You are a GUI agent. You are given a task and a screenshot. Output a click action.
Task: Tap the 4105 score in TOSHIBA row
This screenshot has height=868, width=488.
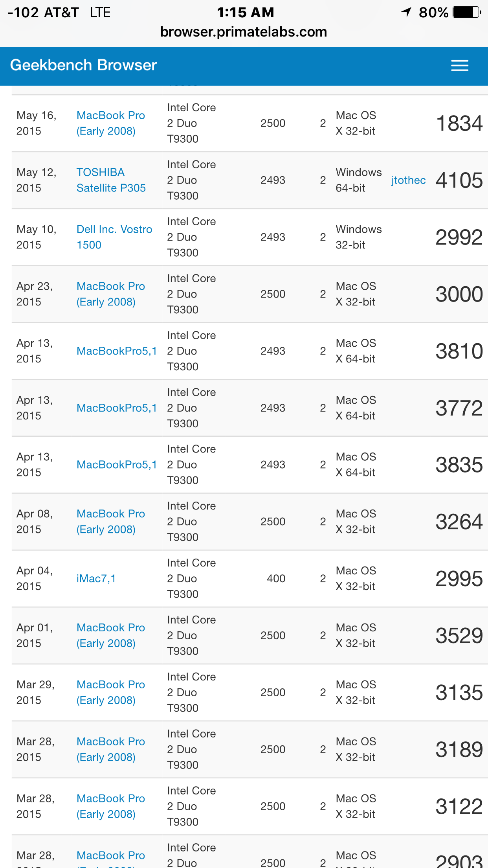[x=459, y=180]
